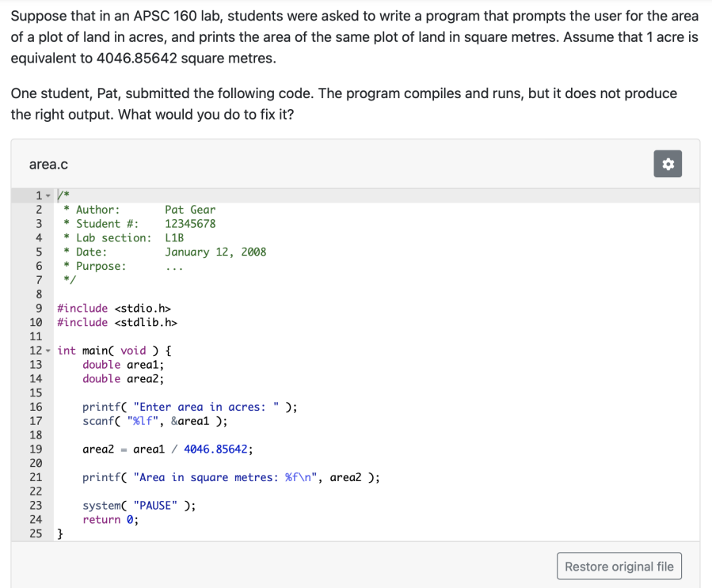The height and width of the screenshot is (588, 712).
Task: Click line number 19 in the gutter
Action: 36,449
